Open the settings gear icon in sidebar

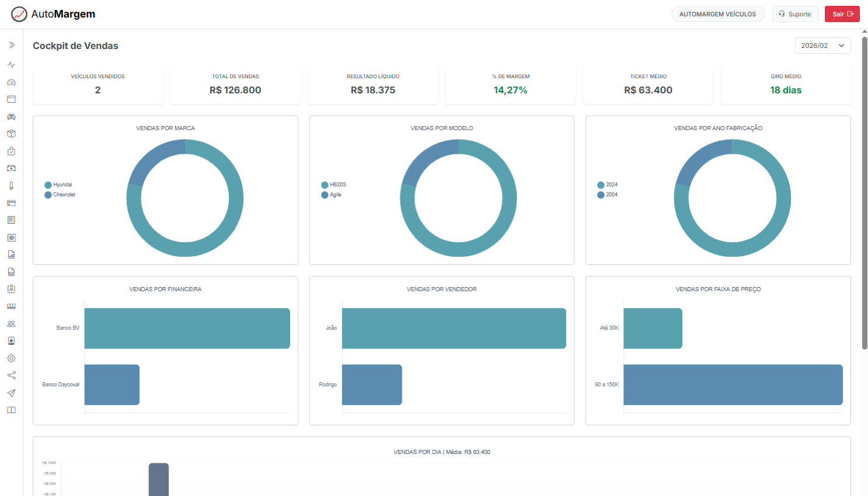tap(11, 358)
